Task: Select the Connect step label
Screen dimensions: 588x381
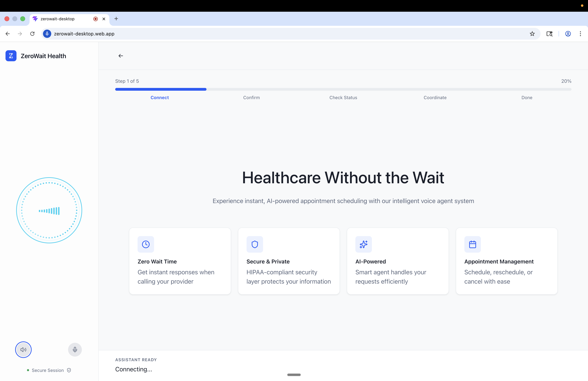Action: [x=160, y=98]
